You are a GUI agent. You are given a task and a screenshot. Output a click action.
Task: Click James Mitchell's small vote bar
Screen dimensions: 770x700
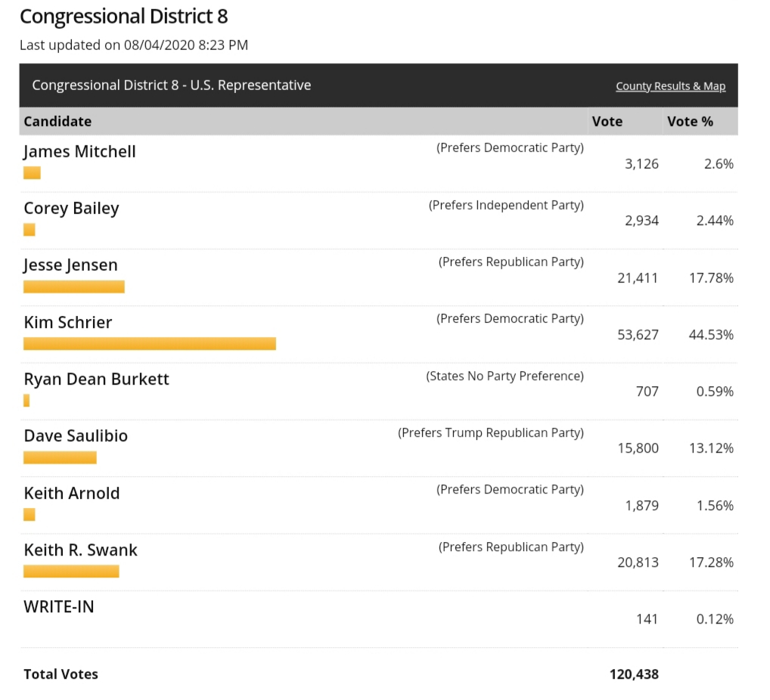pos(32,172)
